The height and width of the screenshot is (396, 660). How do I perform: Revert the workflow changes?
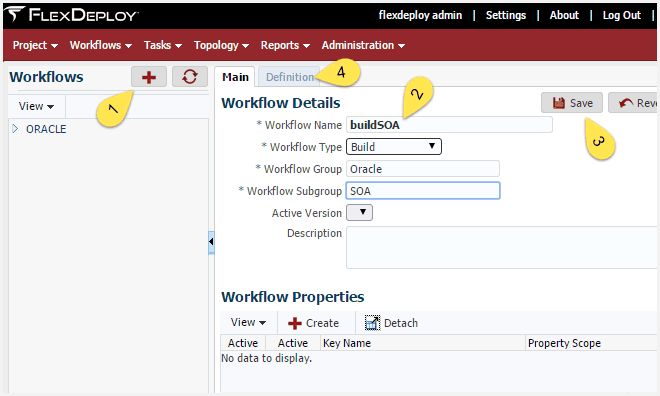point(634,103)
